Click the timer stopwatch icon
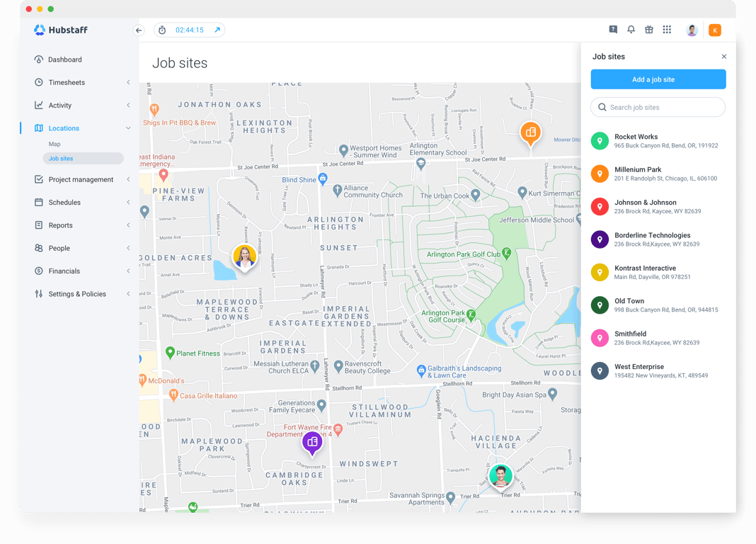 (x=163, y=30)
